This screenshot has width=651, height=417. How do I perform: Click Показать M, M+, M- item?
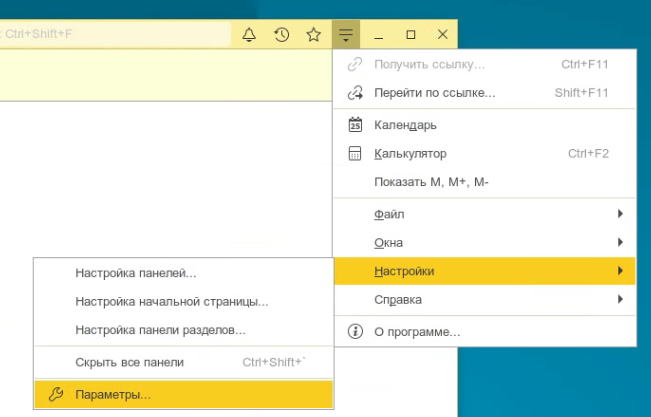point(431,182)
